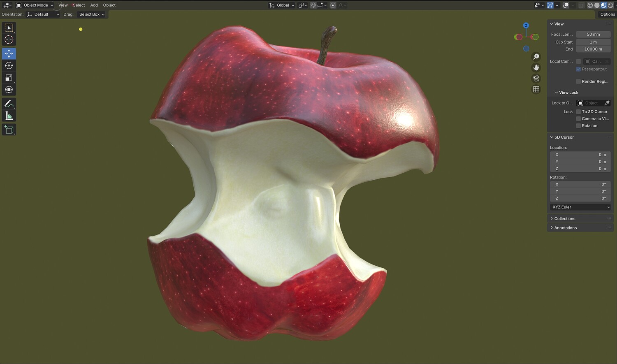
Task: Switch to the Scale tool
Action: tap(9, 77)
